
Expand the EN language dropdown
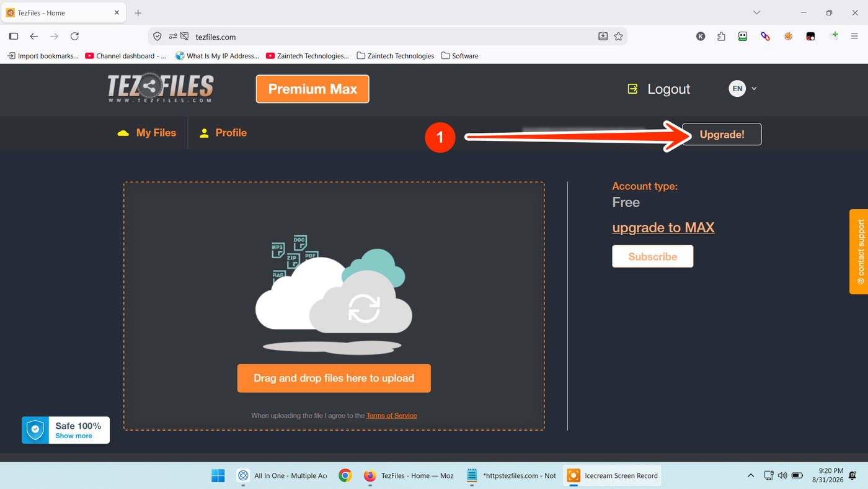coord(743,89)
